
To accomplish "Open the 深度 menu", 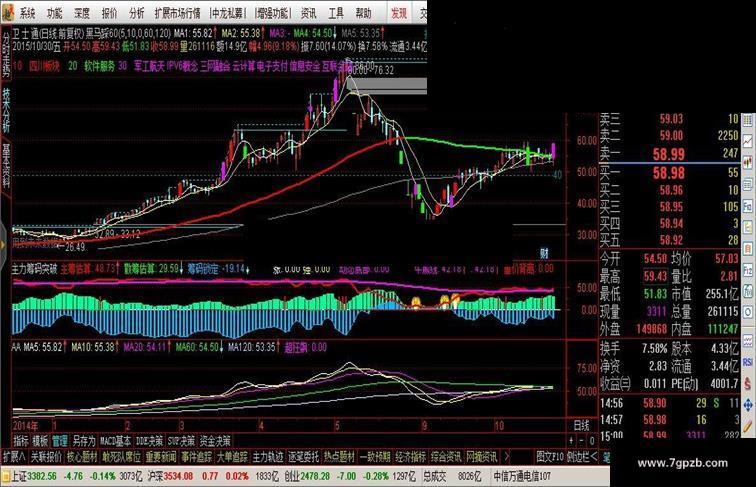I will (82, 13).
